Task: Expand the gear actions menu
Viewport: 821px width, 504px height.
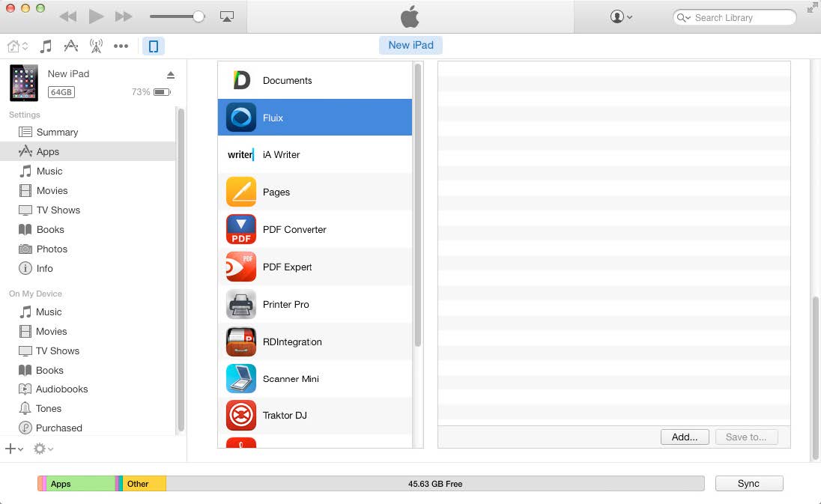Action: tap(43, 449)
